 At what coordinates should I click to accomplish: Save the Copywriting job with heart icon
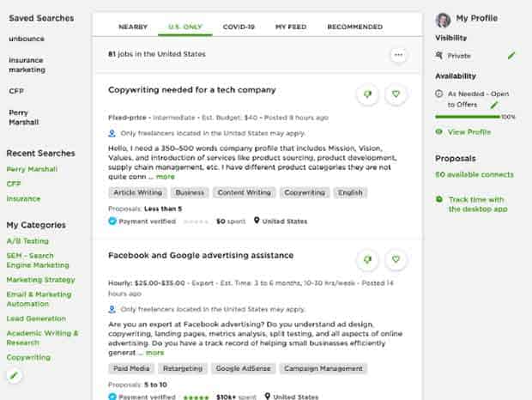[396, 94]
